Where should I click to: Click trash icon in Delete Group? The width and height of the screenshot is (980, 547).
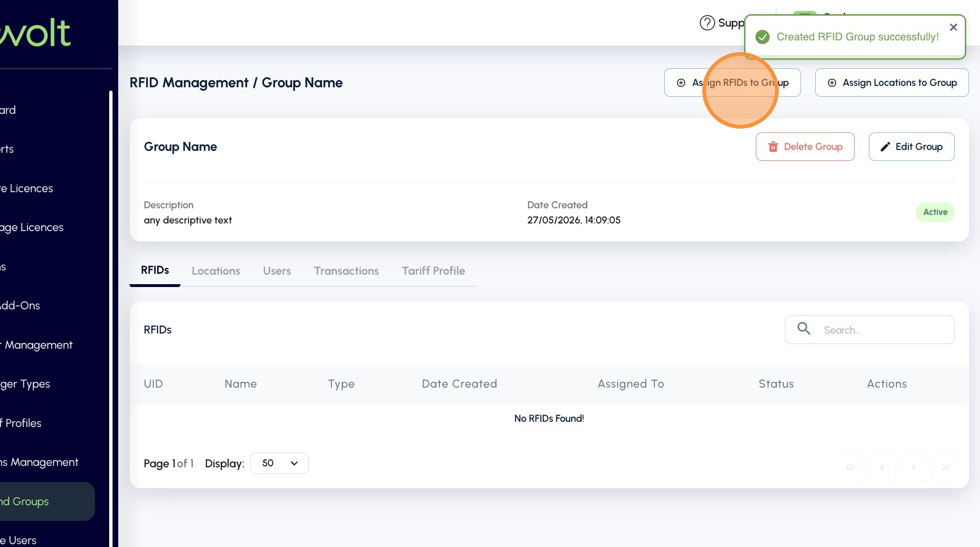coord(773,147)
